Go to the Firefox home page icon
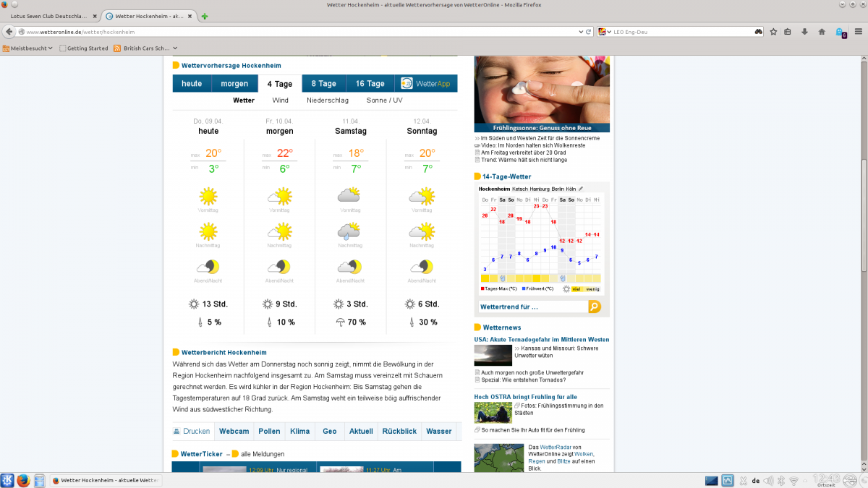 click(x=822, y=32)
